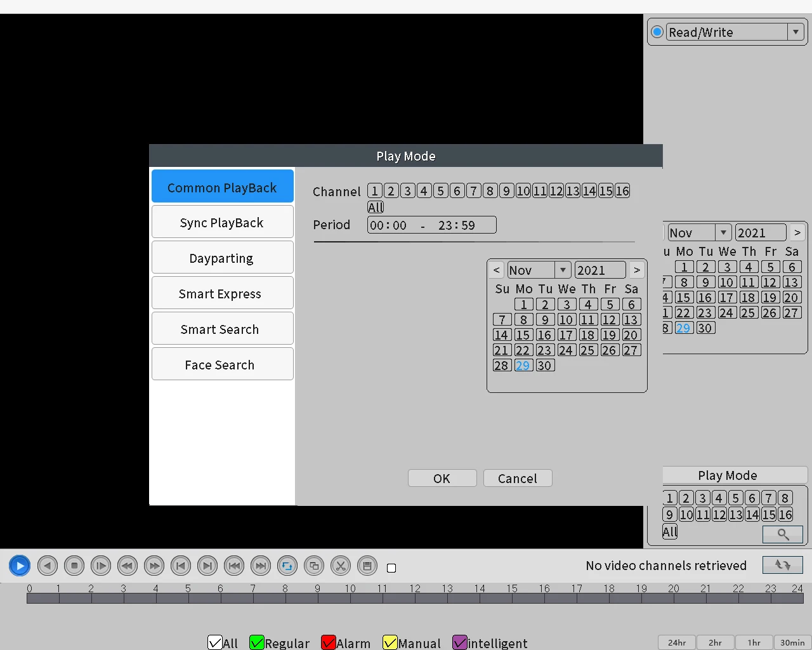
Task: Click the double-arrow fast forward button
Action: point(154,566)
